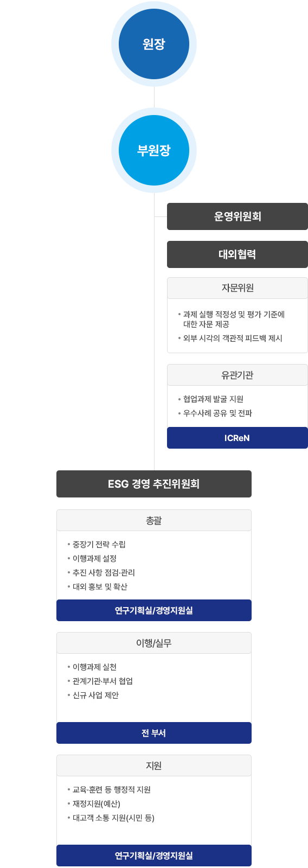Screen dimensions: 308x868
Task: Click the 중장기 전략 수립 list item
Action: [99, 544]
